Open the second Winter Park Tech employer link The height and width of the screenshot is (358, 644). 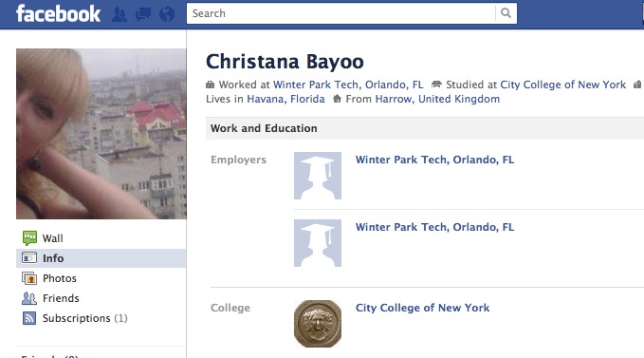pos(435,227)
